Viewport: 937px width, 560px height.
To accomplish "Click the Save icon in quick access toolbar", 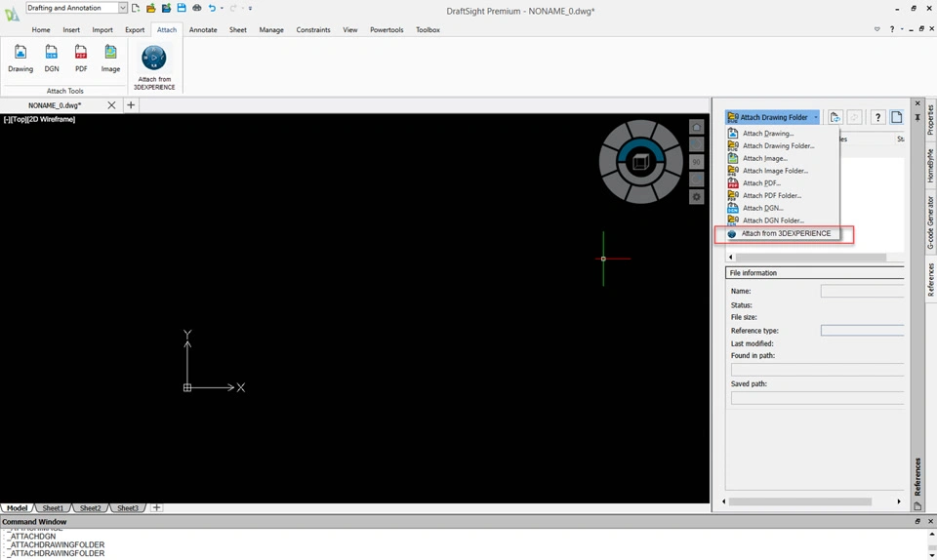I will pyautogui.click(x=182, y=8).
